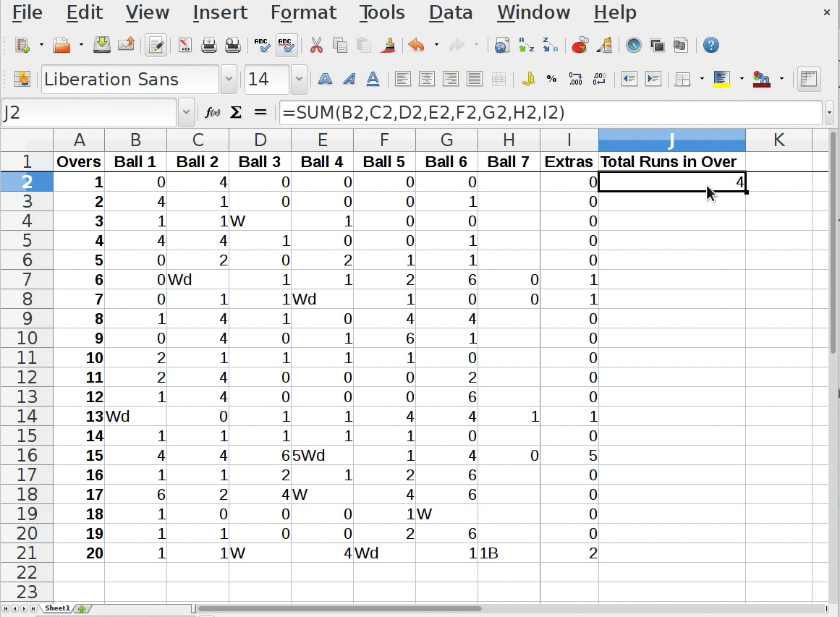Open the Data menu
Image resolution: width=840 pixels, height=617 pixels.
(x=450, y=12)
